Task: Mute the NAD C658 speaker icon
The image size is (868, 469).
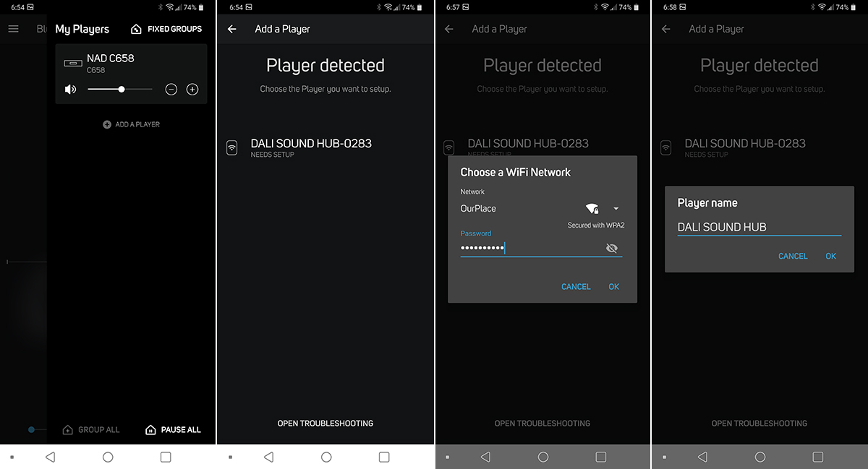Action: click(70, 90)
